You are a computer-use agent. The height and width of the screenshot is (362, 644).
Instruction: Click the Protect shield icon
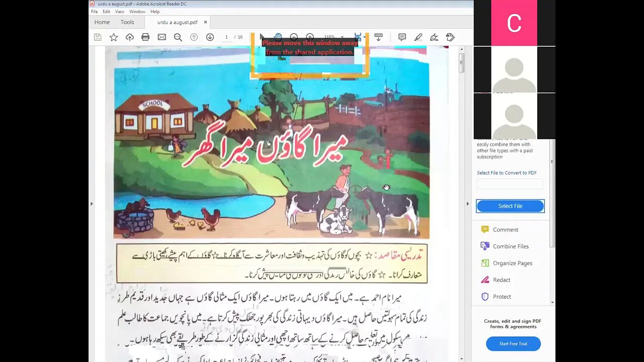tap(485, 297)
